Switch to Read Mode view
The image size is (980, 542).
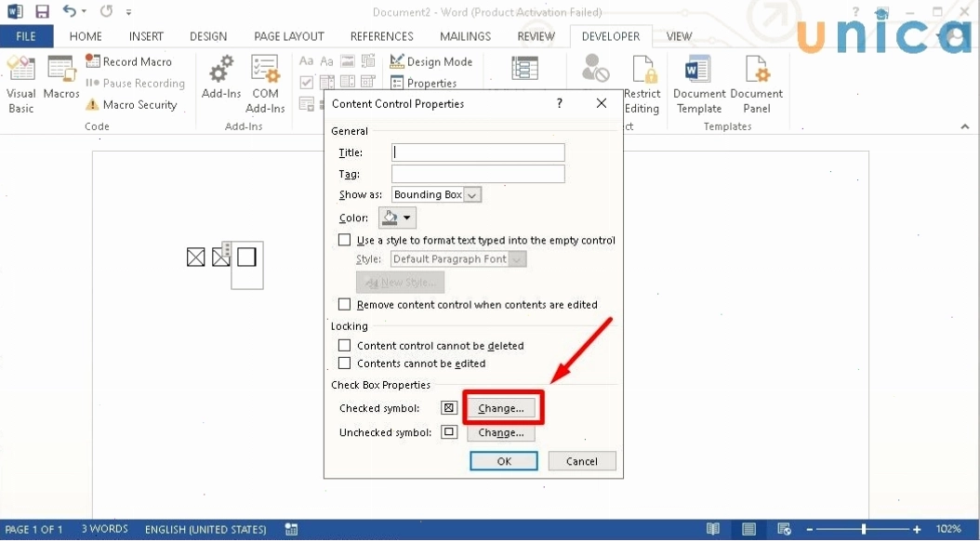(x=712, y=529)
